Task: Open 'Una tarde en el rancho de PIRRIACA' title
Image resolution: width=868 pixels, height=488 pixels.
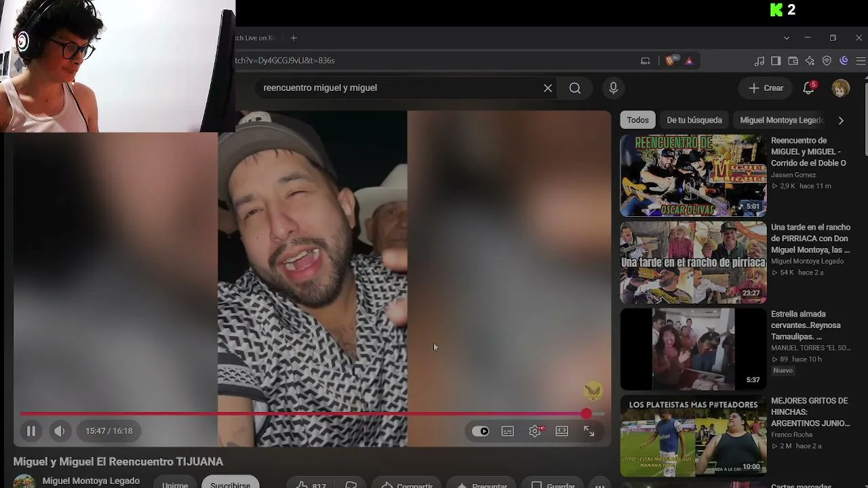Action: click(x=810, y=239)
